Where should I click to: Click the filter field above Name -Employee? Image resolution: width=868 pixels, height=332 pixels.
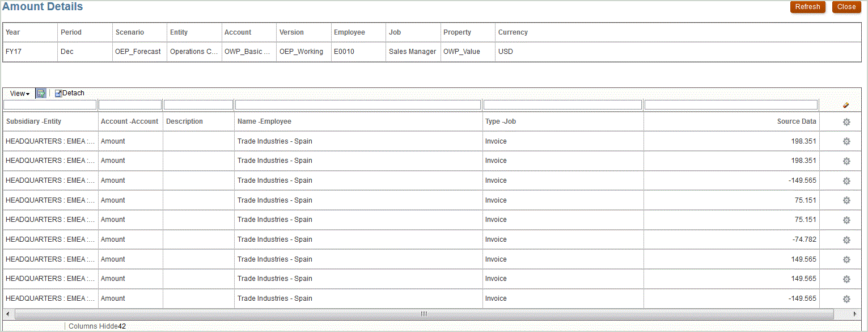(357, 104)
